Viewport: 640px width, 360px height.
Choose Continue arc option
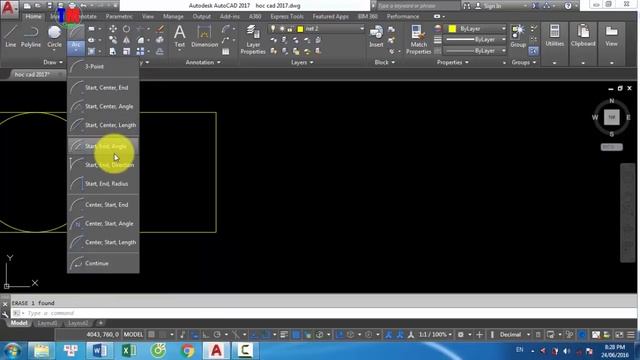tap(103, 263)
